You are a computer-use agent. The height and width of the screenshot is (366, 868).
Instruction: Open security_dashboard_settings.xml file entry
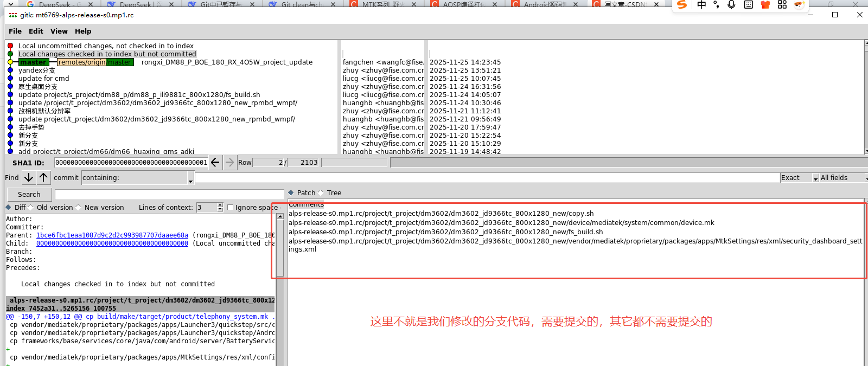[576, 245]
